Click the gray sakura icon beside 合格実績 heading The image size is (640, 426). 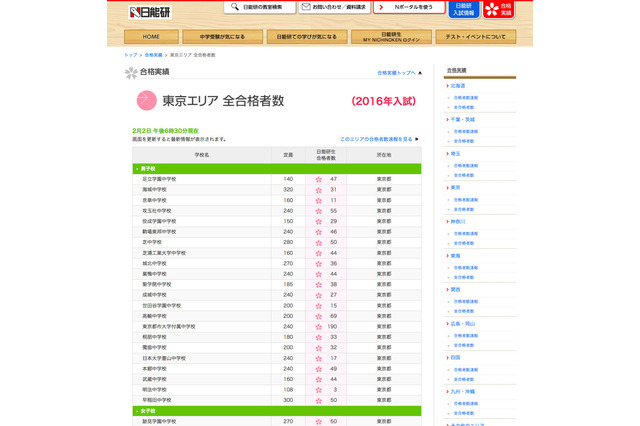tap(131, 73)
